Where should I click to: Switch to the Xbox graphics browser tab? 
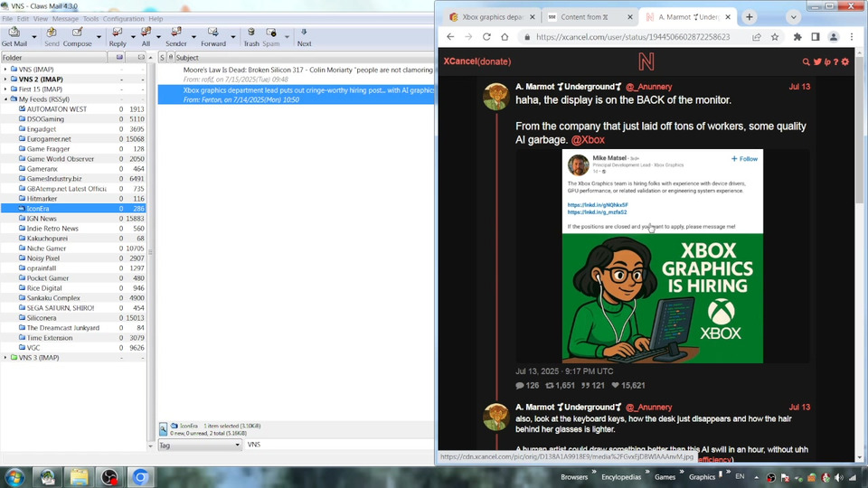pyautogui.click(x=490, y=17)
